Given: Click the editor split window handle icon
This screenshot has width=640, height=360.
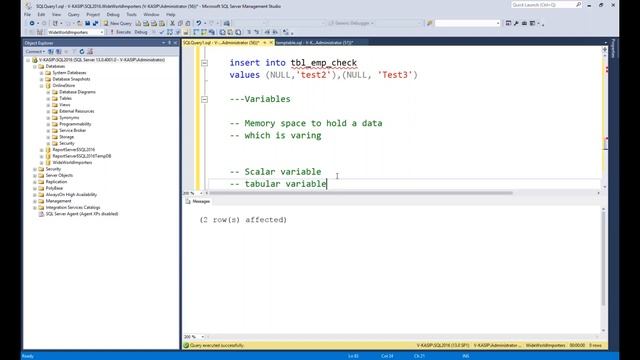Looking at the screenshot, I should click(604, 50).
